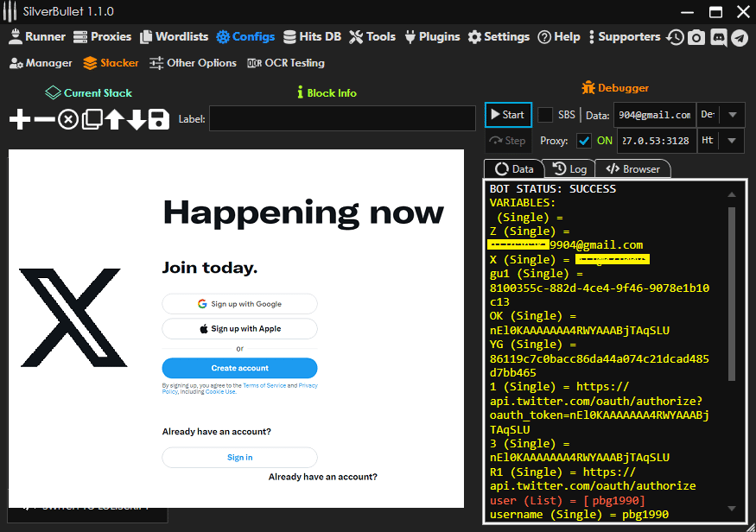Open Discord via the chat icon
The image size is (756, 532).
click(x=719, y=38)
